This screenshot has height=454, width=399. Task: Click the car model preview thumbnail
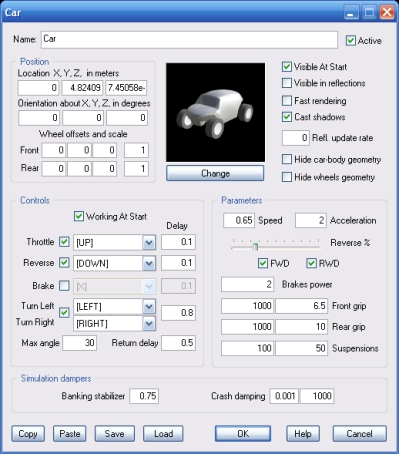[215, 112]
